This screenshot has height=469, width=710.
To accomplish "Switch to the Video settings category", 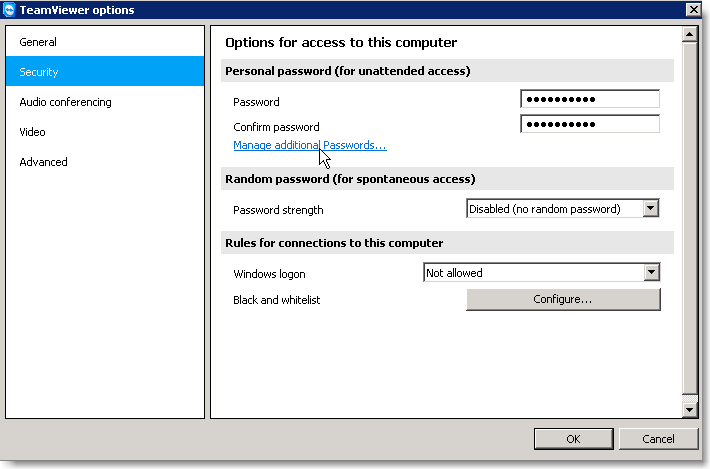I will coord(105,132).
